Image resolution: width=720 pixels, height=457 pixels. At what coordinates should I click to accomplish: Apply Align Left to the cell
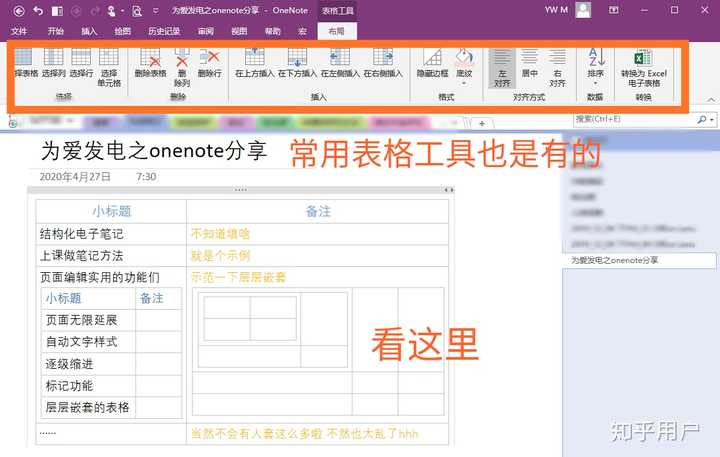click(x=502, y=68)
